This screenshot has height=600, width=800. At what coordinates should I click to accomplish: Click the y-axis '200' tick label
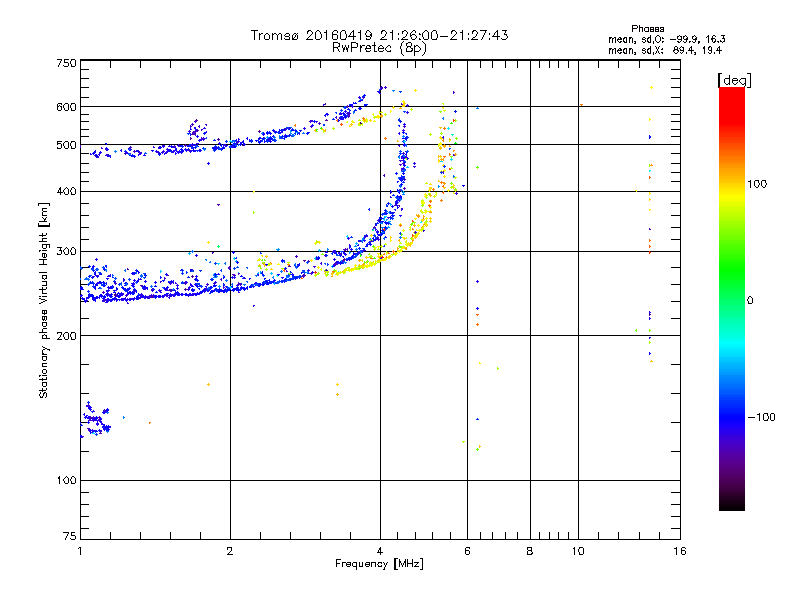tap(66, 336)
